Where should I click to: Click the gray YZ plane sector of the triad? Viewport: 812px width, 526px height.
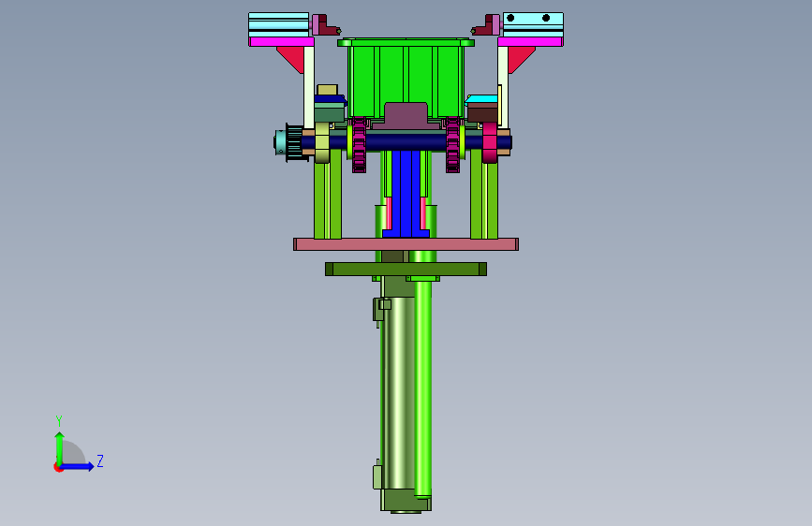click(x=74, y=453)
